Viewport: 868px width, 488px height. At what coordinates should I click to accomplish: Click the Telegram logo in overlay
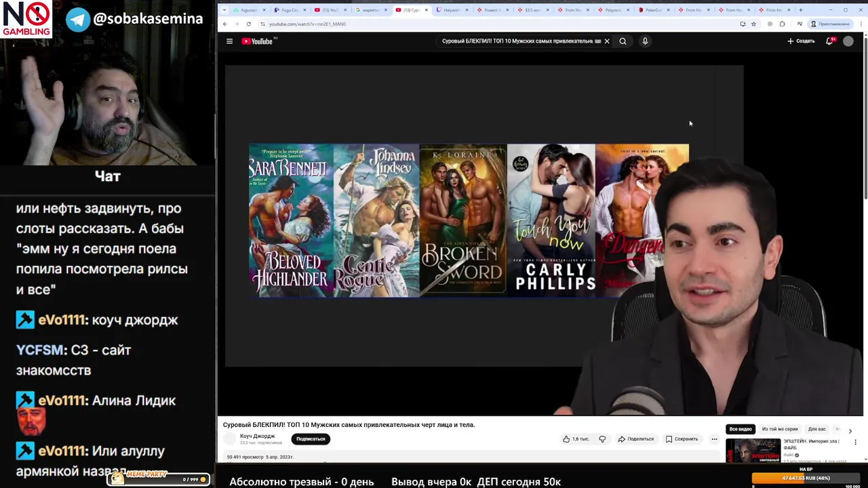(x=78, y=20)
